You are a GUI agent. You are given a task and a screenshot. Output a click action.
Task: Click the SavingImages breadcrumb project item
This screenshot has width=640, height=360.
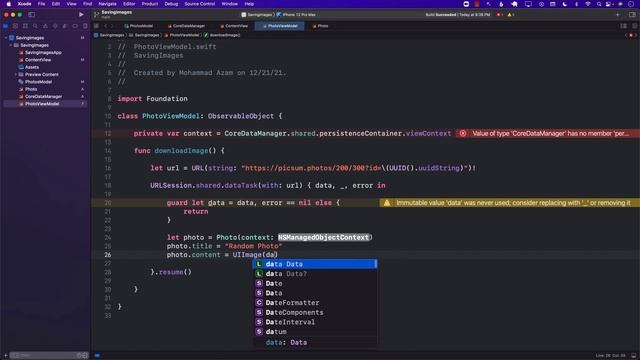[x=109, y=35]
